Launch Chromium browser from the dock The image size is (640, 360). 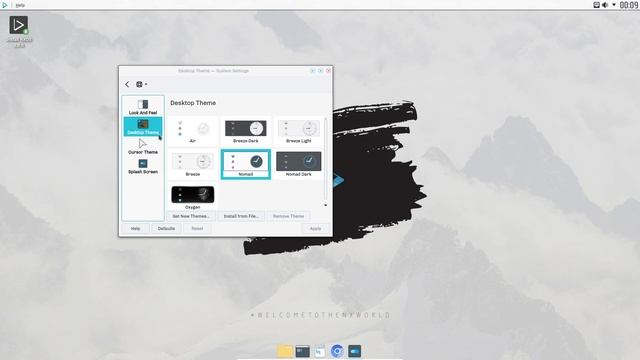337,351
